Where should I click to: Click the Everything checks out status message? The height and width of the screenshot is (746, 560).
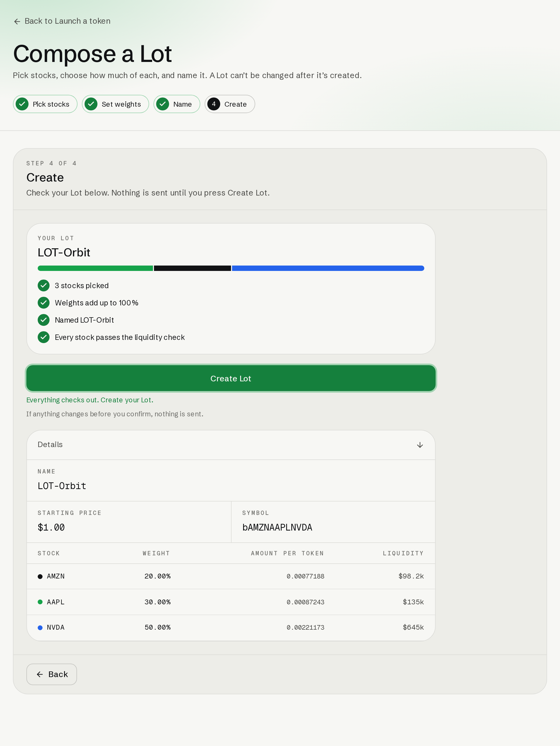90,400
